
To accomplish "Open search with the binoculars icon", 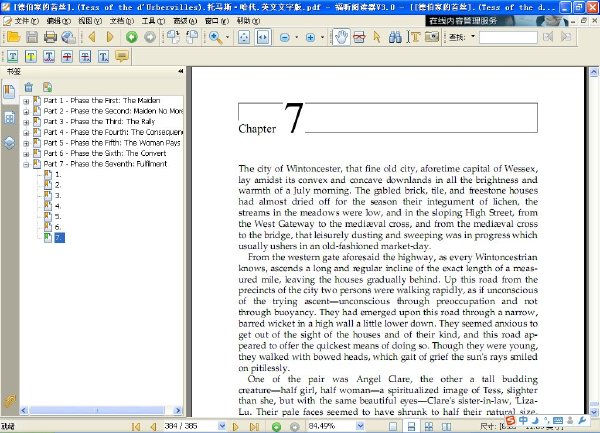I will point(395,37).
